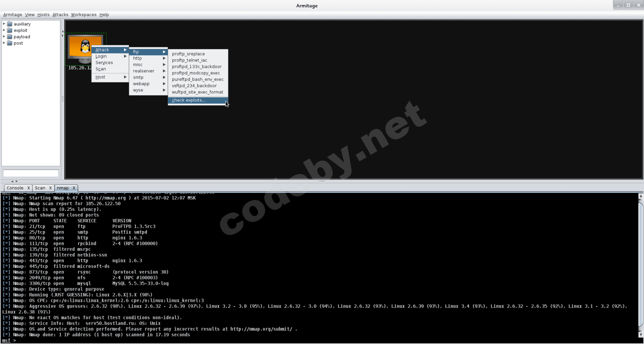This screenshot has height=344, width=644.
Task: Click the scroll down arrow of console scrollbar
Action: pos(641,335)
